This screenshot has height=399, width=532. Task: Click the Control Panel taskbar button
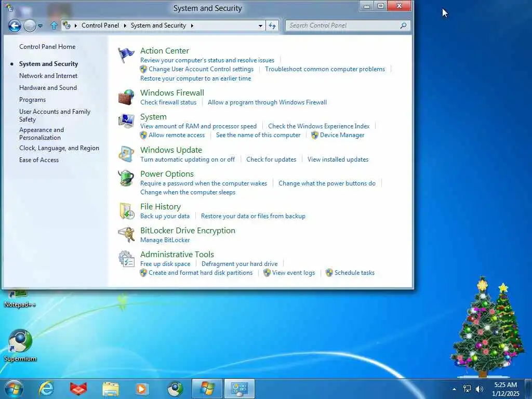(239, 389)
